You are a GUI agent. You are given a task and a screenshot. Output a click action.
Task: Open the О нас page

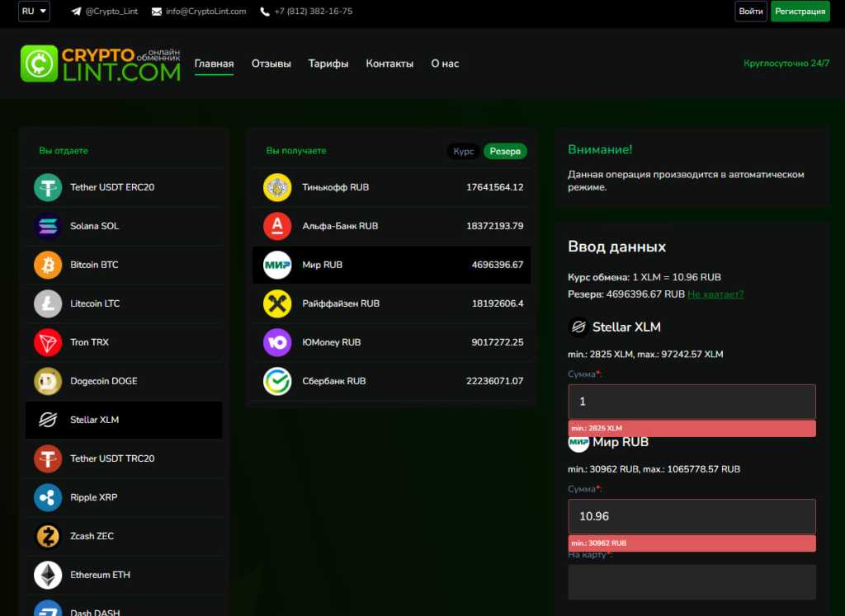(445, 63)
